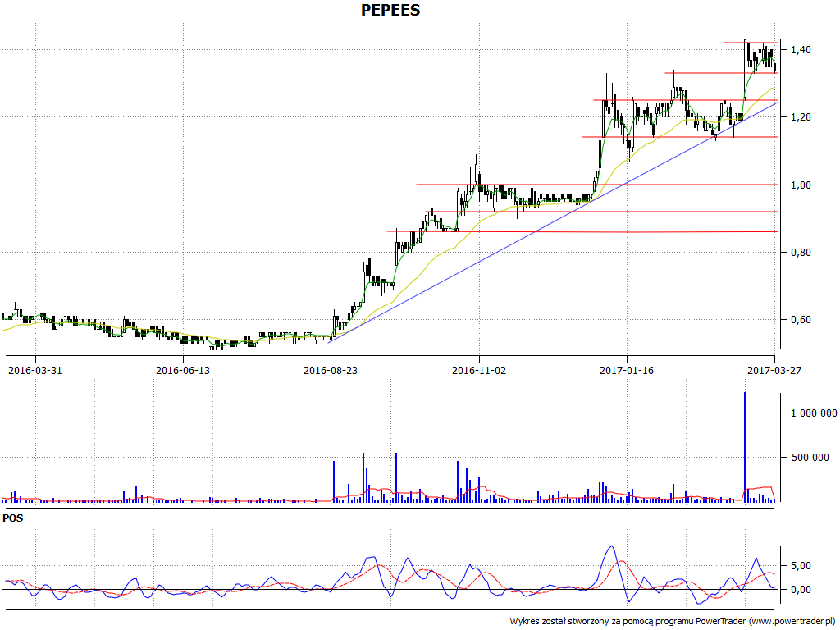The width and height of the screenshot is (840, 630).
Task: Click the 5,00 oscillator axis label
Action: pyautogui.click(x=801, y=566)
